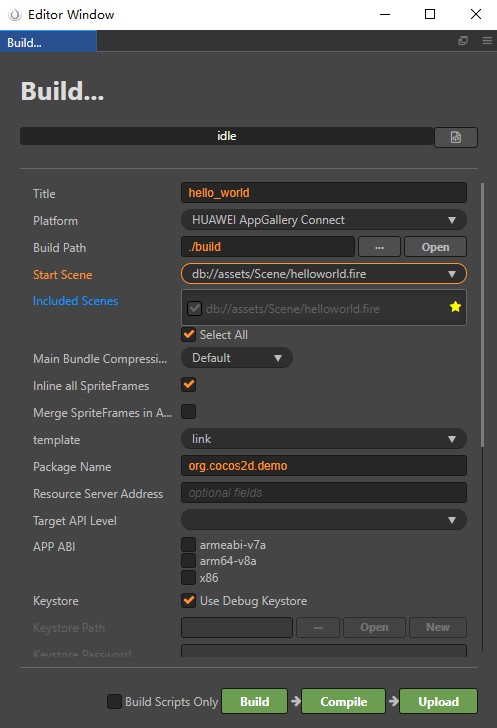Click Open next to Build Path
497x728 pixels.
pyautogui.click(x=435, y=247)
